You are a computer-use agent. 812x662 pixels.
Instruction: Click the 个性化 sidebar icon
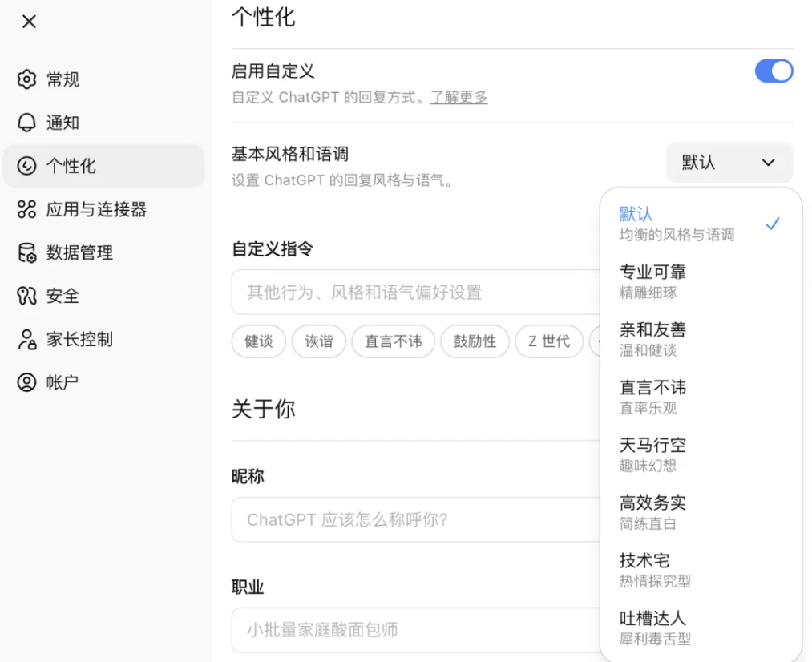click(x=27, y=166)
